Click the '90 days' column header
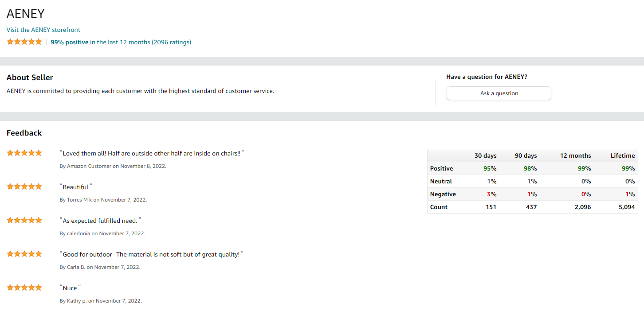This screenshot has width=644, height=311. coord(526,155)
